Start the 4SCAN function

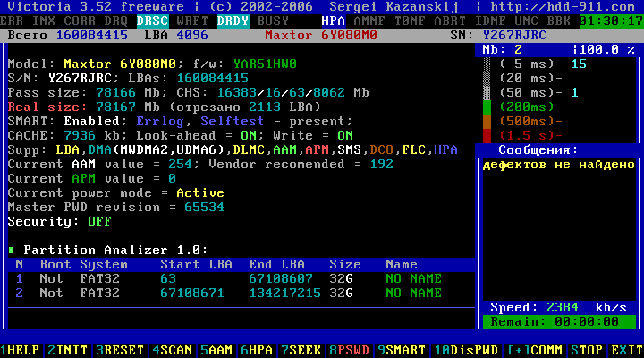(172, 350)
